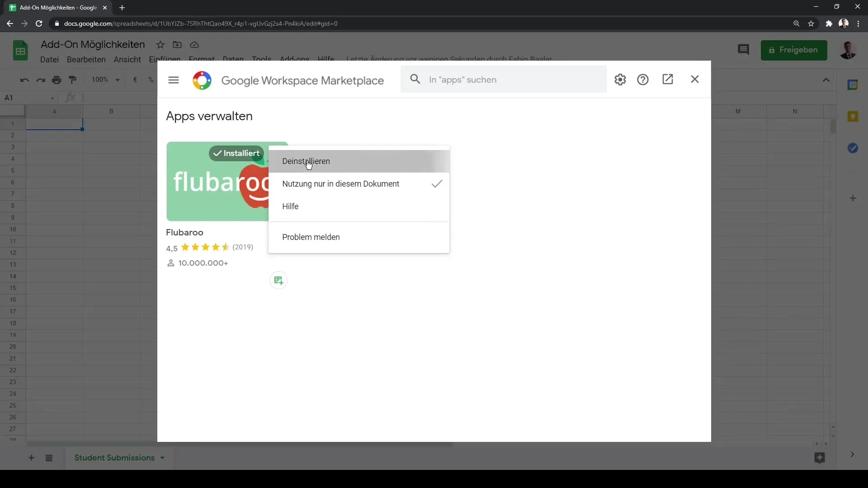The height and width of the screenshot is (488, 868).
Task: Open the Bearbeiten menu
Action: [86, 59]
